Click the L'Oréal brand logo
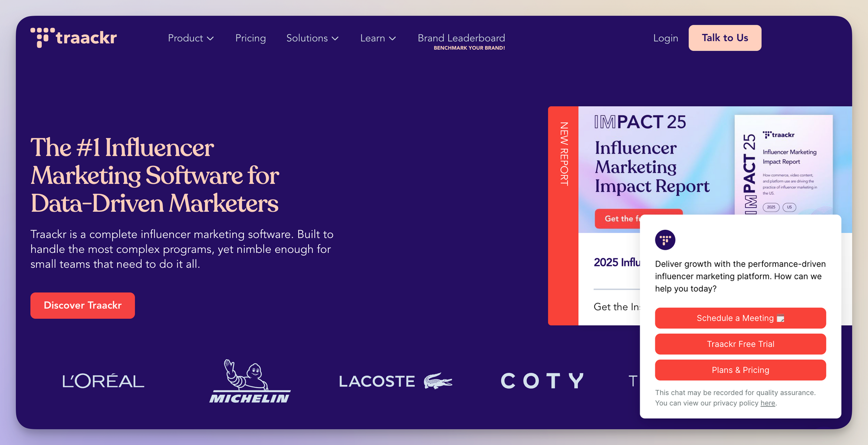The width and height of the screenshot is (868, 445). tap(103, 381)
